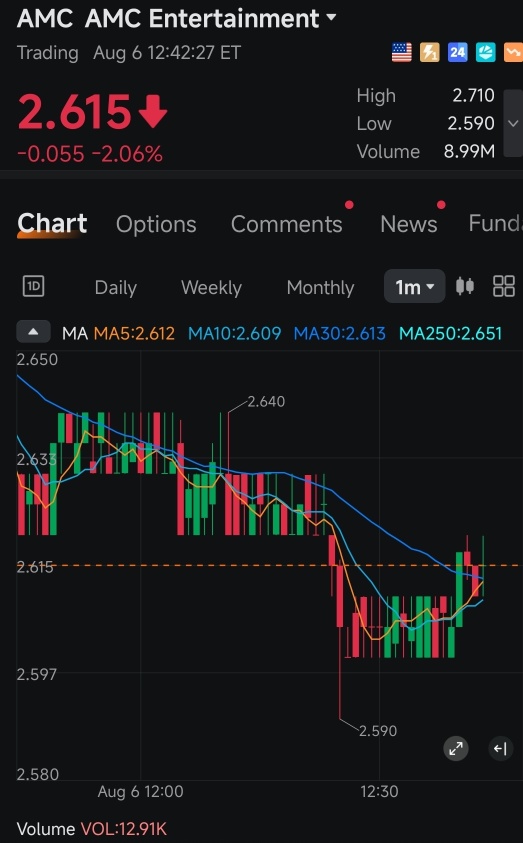The height and width of the screenshot is (843, 523).
Task: Tap the High 2.710 value
Action: tap(473, 95)
